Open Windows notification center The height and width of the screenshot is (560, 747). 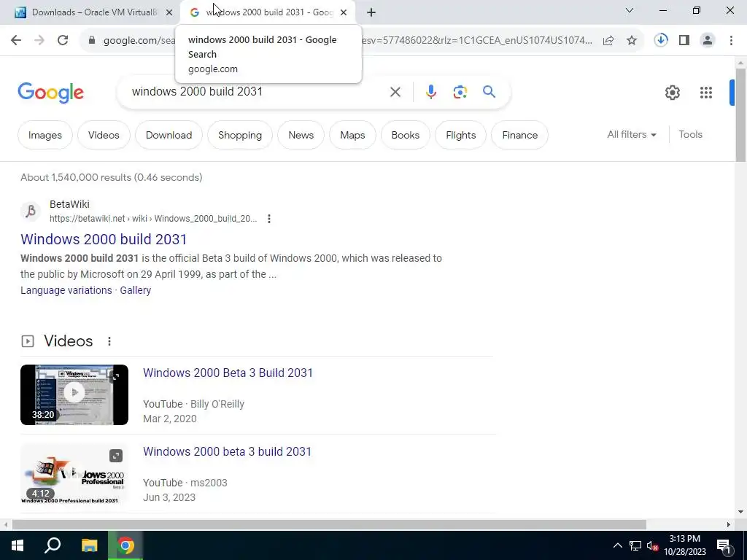click(724, 545)
